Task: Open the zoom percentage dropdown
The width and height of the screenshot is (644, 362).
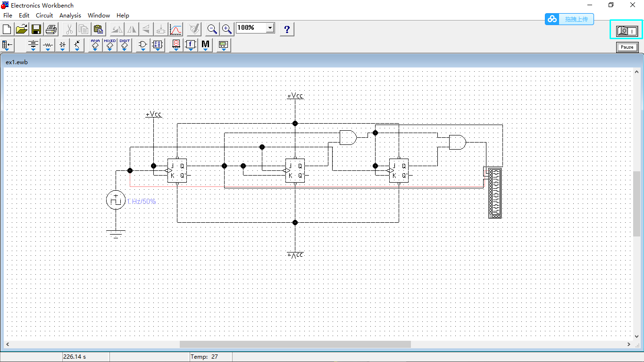Action: 269,27
